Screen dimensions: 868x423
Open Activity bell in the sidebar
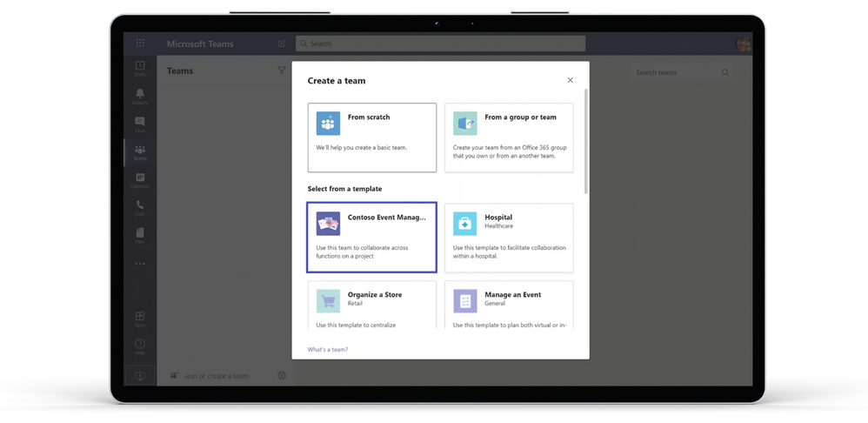140,97
